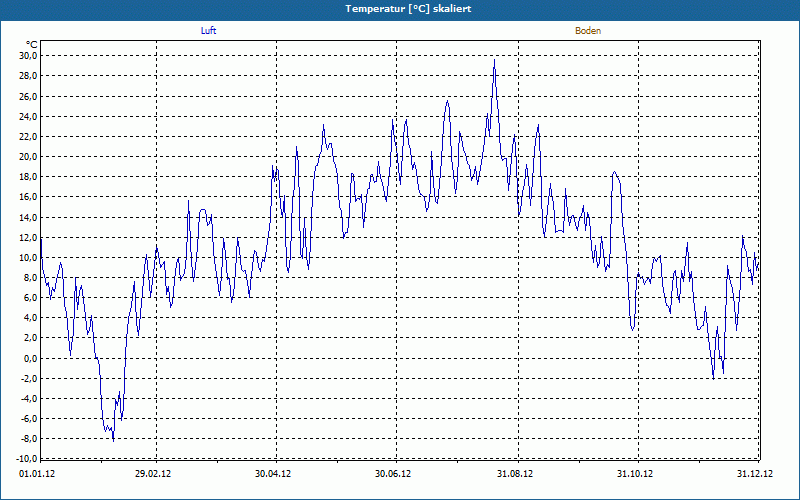Click the 12,0 value on temperature axis
This screenshot has width=800, height=500.
(x=29, y=237)
